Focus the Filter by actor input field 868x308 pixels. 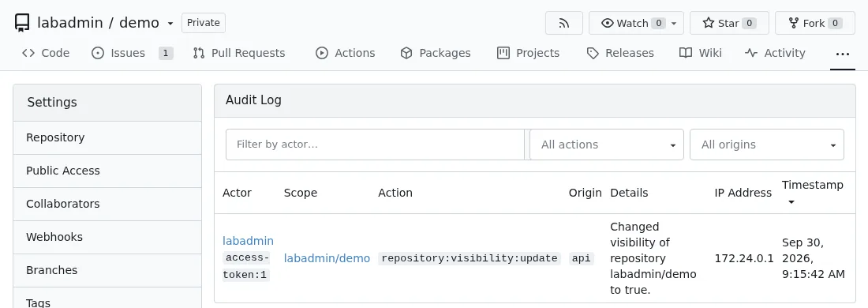(375, 145)
